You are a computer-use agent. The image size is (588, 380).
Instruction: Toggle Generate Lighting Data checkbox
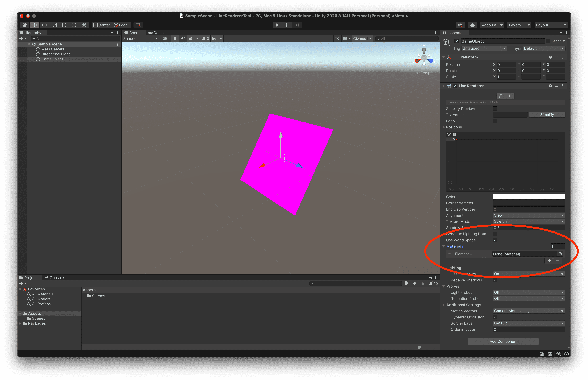[x=495, y=234]
